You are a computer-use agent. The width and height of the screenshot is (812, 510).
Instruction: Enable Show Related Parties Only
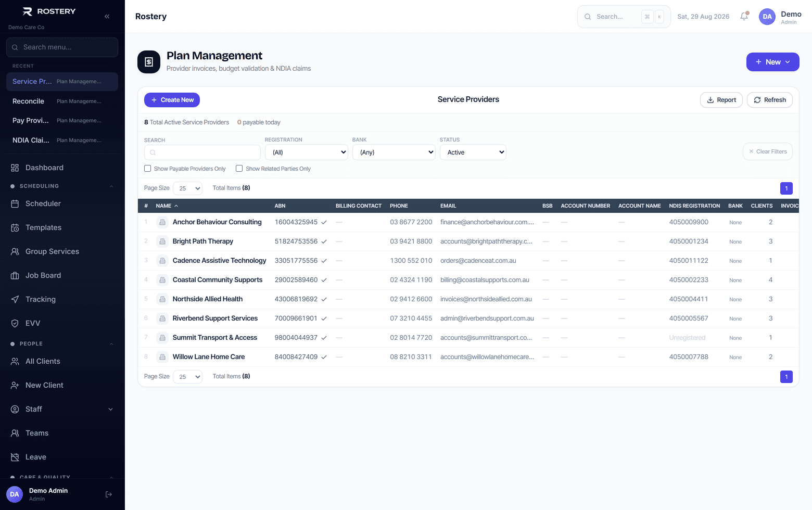(x=239, y=169)
